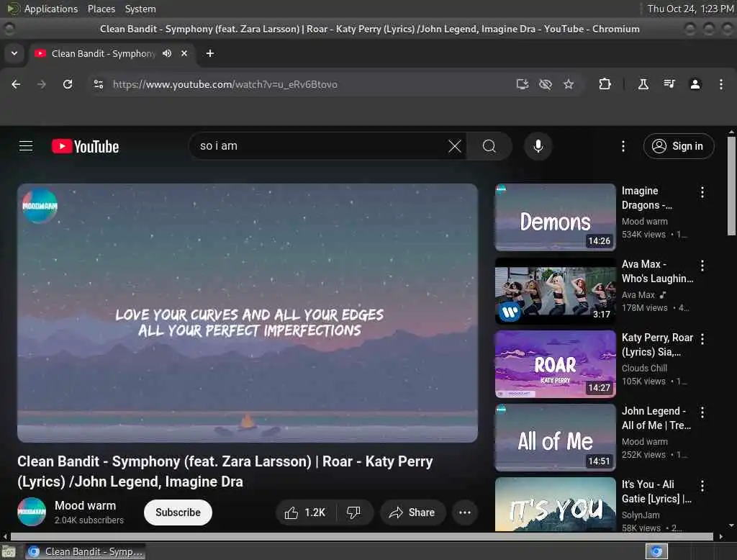Click 'SolynJam' channel name
This screenshot has width=737, height=560.
641,515
